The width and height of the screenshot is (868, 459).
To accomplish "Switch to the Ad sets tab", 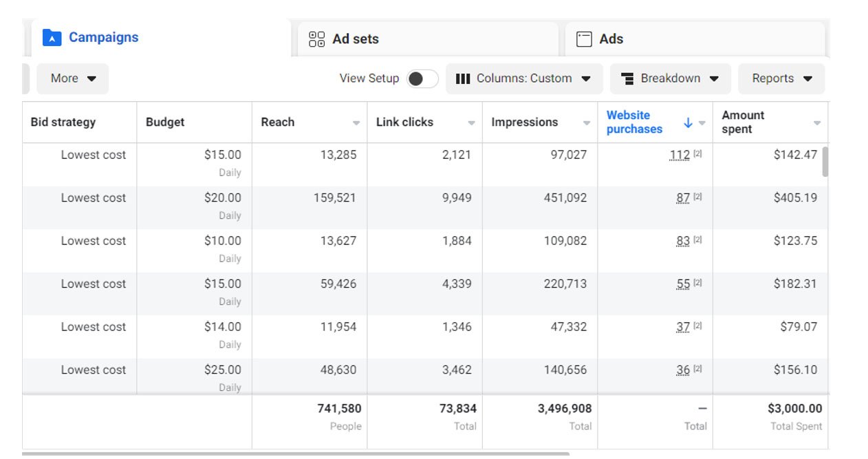I will 426,39.
